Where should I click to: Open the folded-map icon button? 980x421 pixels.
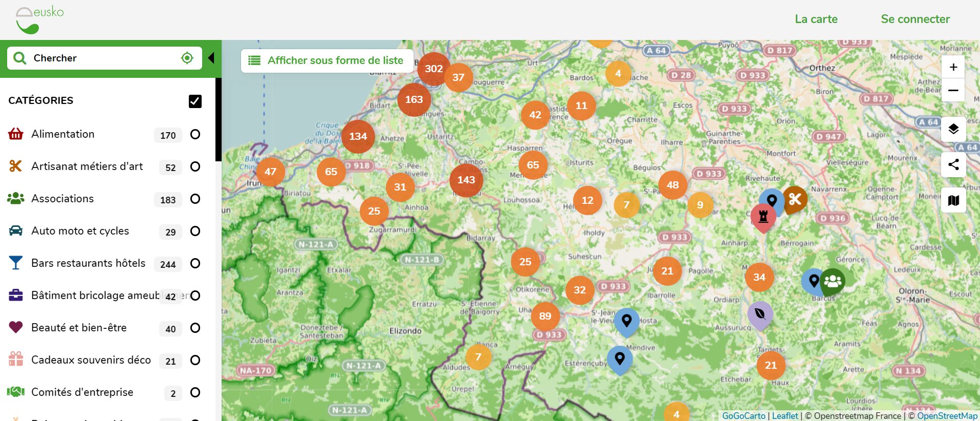click(x=953, y=200)
